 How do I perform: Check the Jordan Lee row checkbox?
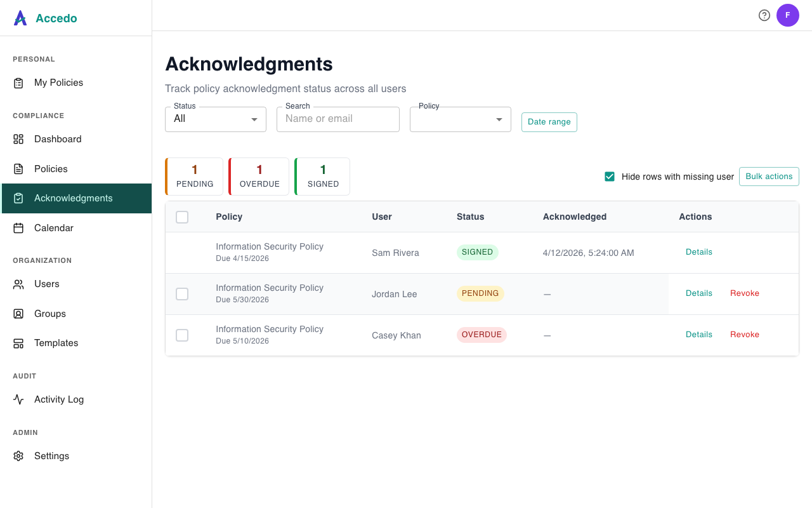(x=182, y=294)
